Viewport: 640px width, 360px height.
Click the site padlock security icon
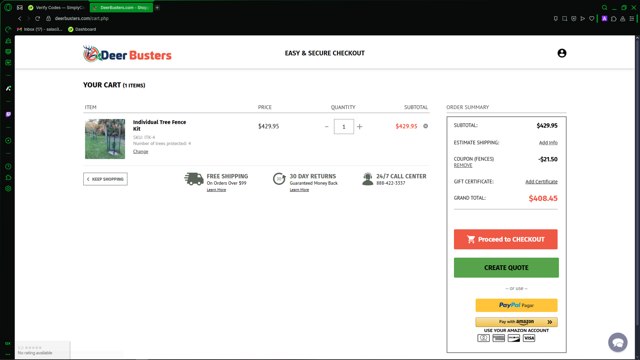[48, 18]
